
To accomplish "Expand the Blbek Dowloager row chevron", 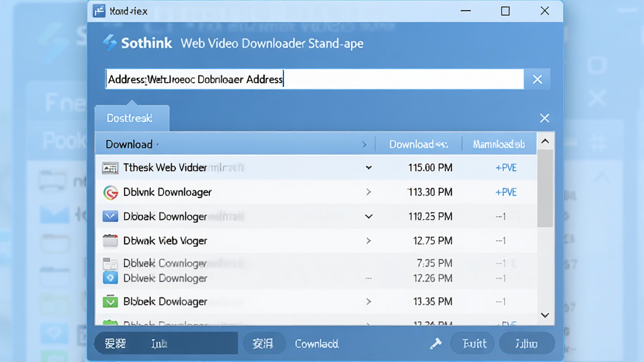I will 369,302.
